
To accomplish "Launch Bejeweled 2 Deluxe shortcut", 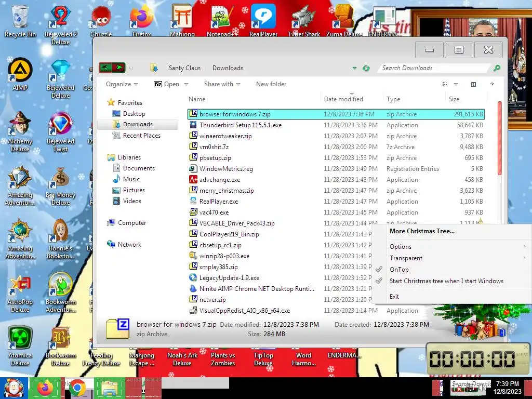I will click(60, 24).
